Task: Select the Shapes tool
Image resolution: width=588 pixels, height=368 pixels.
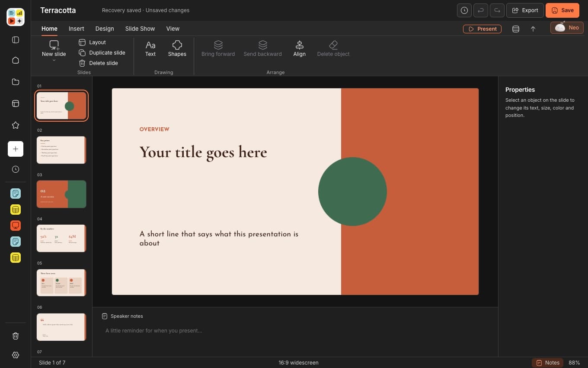Action: coord(177,48)
